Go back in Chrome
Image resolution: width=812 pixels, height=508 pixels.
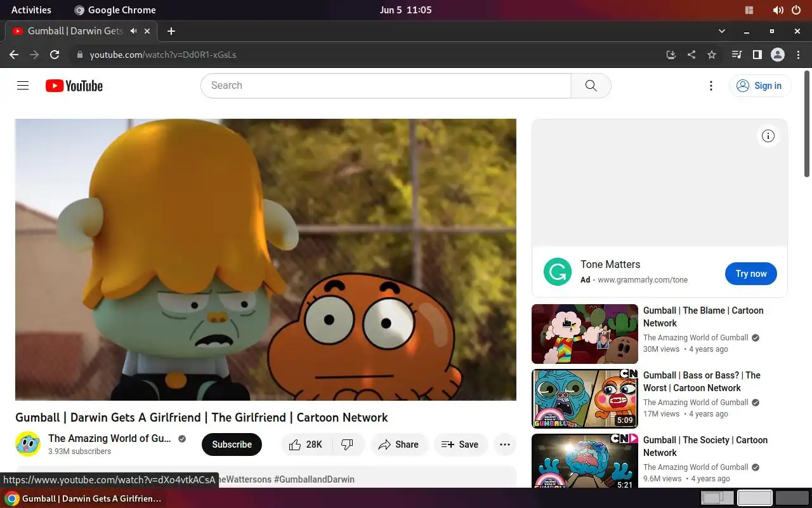click(14, 55)
